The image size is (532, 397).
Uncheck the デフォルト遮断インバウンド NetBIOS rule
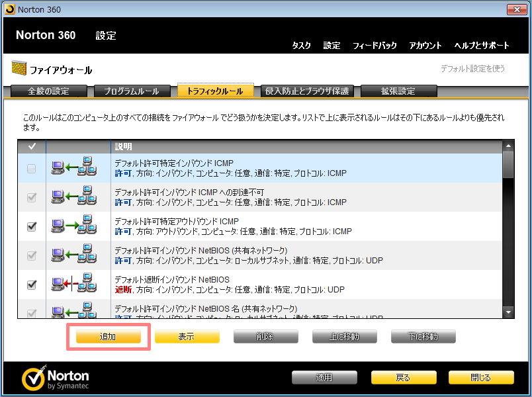tap(32, 285)
